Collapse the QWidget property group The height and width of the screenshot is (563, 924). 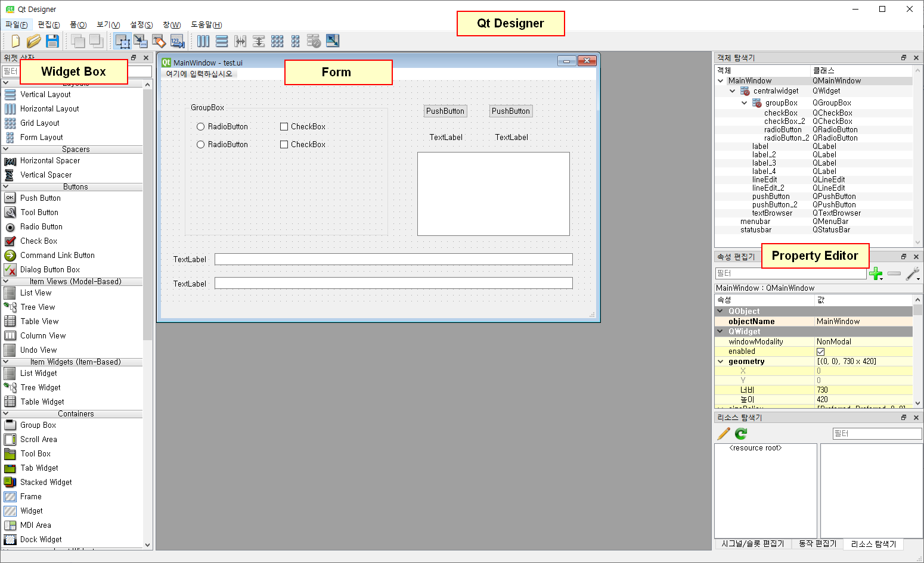point(720,331)
